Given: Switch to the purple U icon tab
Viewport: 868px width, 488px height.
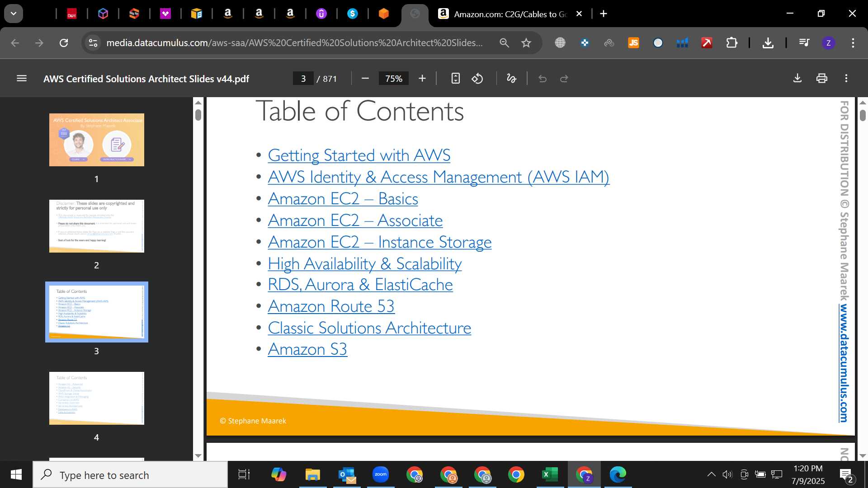Looking at the screenshot, I should point(321,14).
